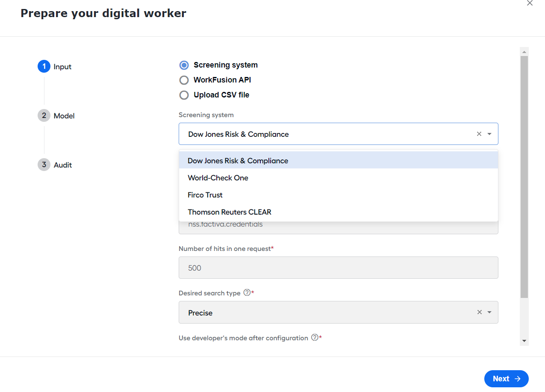Image resolution: width=545 pixels, height=392 pixels.
Task: Click the nss.factiva.credentials field
Action: pos(339,227)
